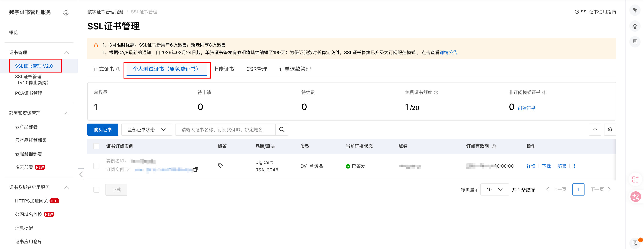Change page size dropdown showing 10
Viewport: 644px width, 249px height.
pos(494,189)
